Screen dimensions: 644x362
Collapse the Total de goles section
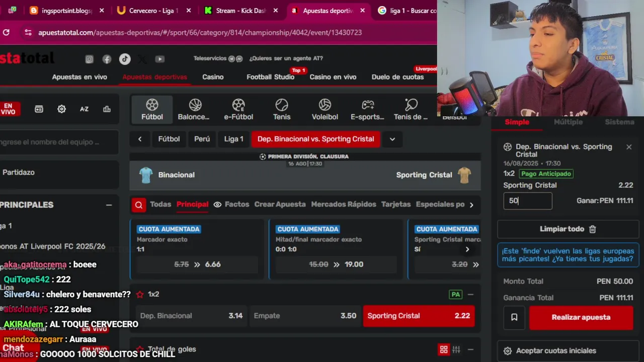pos(470,349)
